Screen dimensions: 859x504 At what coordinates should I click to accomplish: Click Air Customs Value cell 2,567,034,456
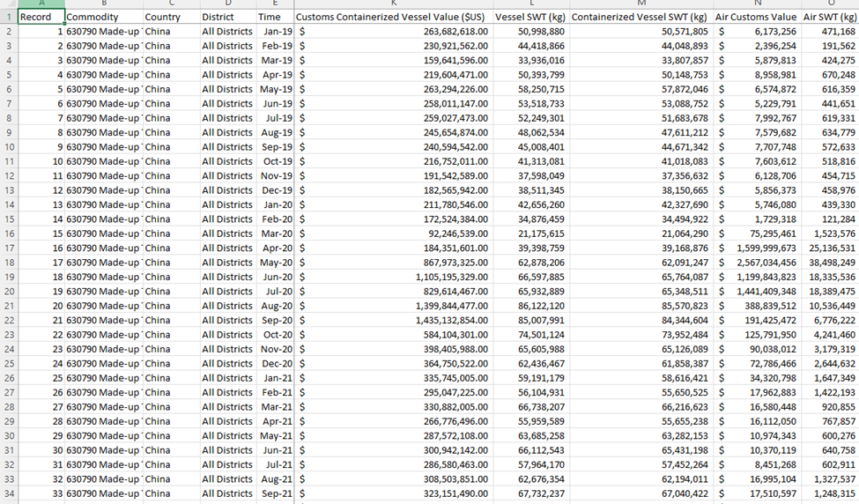coord(758,263)
